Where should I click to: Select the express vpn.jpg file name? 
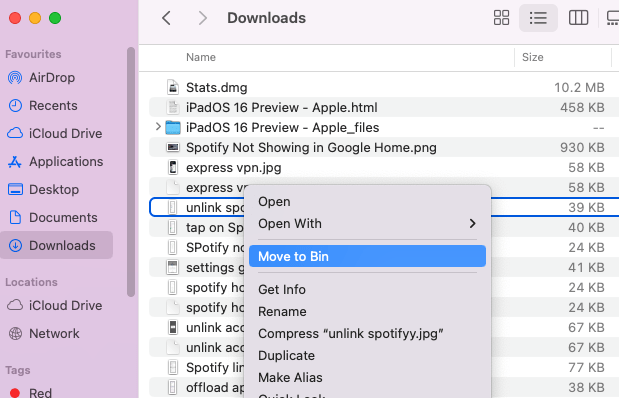pyautogui.click(x=234, y=168)
